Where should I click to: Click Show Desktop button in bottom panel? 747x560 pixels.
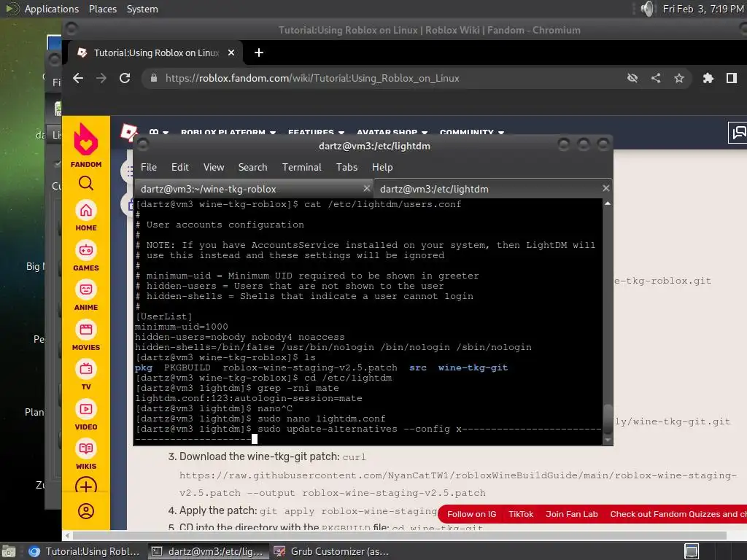tap(9, 551)
